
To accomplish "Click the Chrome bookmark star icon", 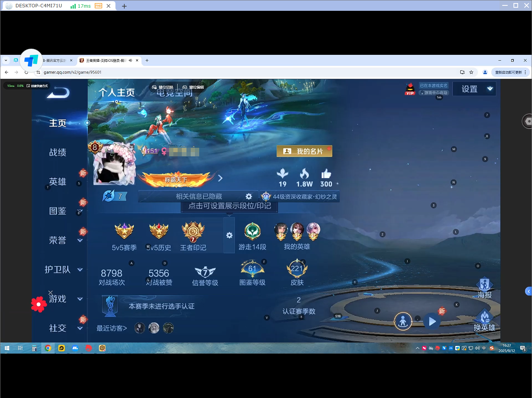I will [x=471, y=72].
